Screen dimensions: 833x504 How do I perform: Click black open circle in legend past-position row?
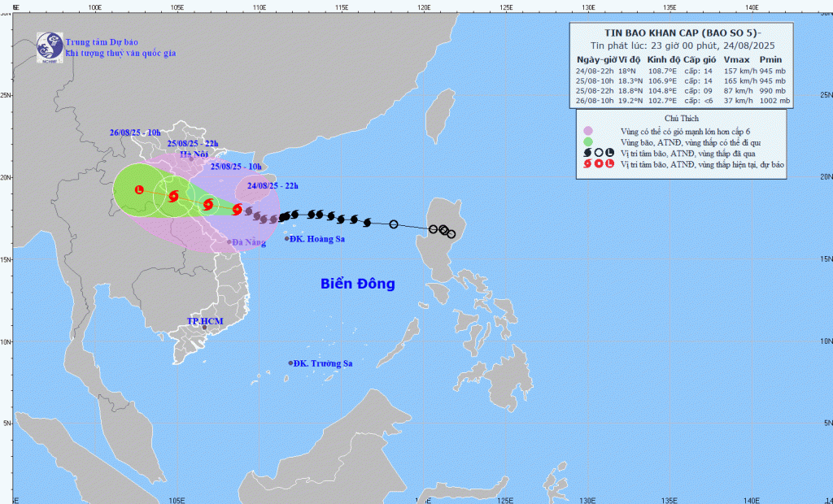click(599, 153)
